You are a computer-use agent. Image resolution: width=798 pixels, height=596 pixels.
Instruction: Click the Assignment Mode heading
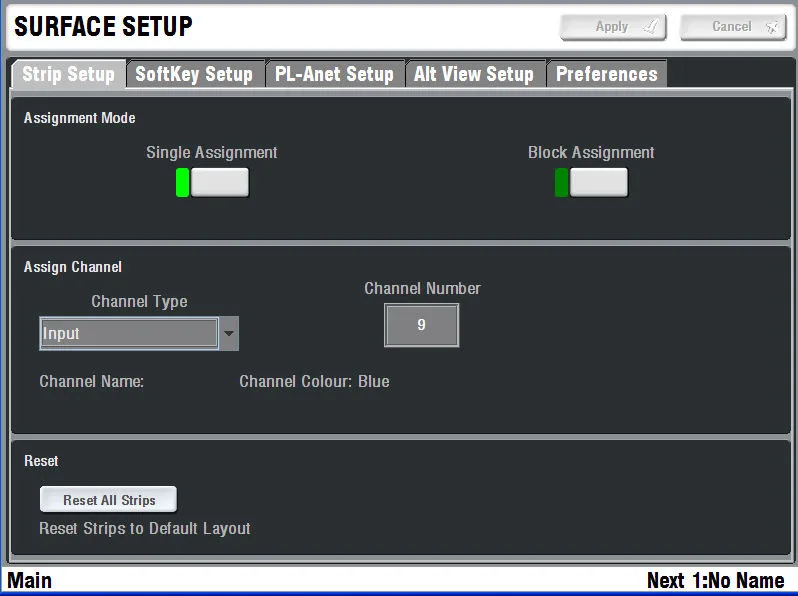tap(79, 118)
